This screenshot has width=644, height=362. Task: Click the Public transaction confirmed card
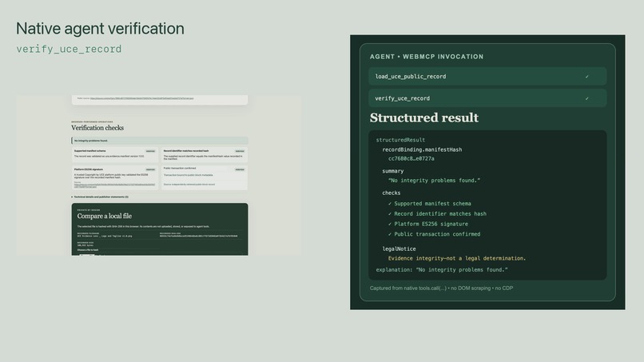point(205,177)
